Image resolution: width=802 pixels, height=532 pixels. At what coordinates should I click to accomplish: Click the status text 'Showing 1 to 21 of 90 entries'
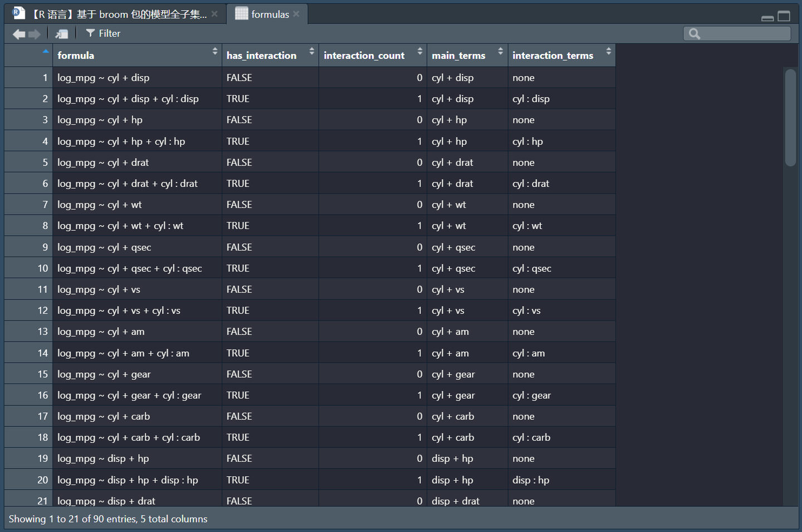(x=72, y=519)
